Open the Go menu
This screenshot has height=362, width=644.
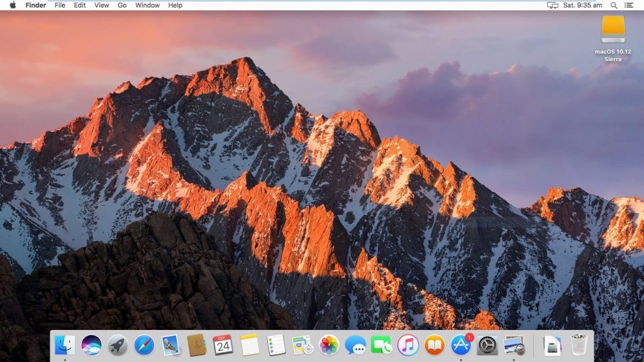tap(122, 5)
